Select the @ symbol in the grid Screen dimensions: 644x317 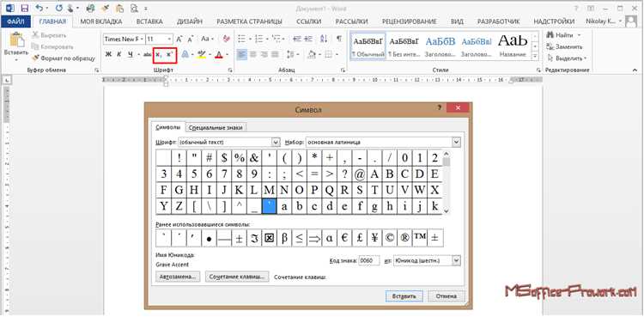(360, 174)
